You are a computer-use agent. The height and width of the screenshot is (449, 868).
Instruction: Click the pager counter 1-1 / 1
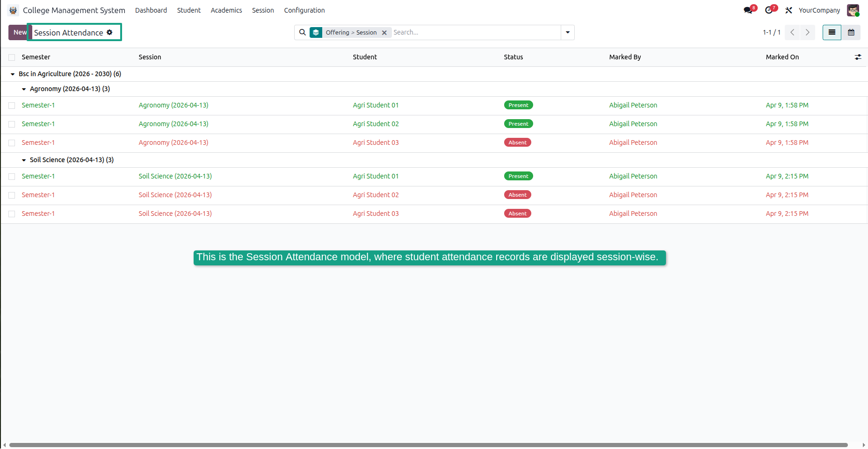[x=772, y=32]
